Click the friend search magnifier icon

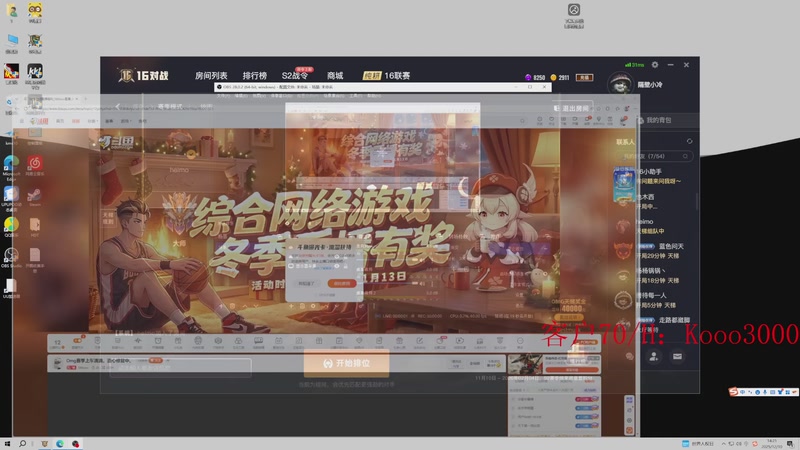[685, 156]
